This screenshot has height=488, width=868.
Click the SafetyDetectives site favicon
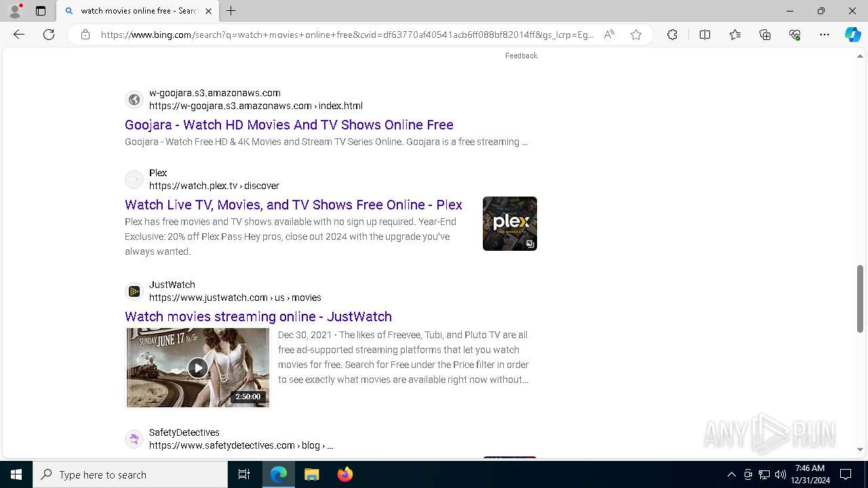click(x=134, y=439)
